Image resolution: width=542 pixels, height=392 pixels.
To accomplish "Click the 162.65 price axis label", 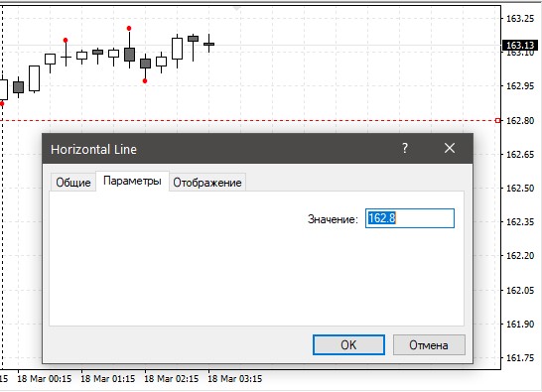I will tap(520, 154).
